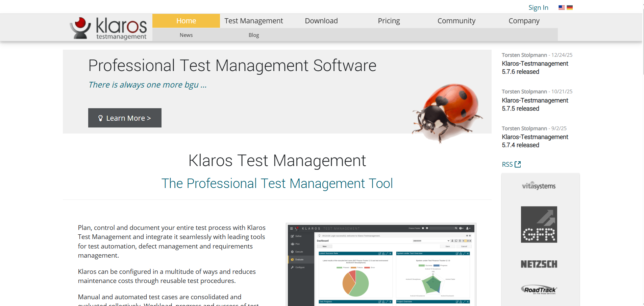
Task: Go to the News submenu item
Action: pyautogui.click(x=186, y=35)
